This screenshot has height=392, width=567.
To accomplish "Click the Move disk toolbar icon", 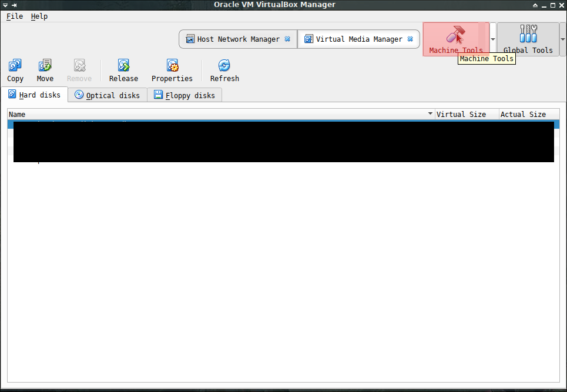I will click(45, 71).
